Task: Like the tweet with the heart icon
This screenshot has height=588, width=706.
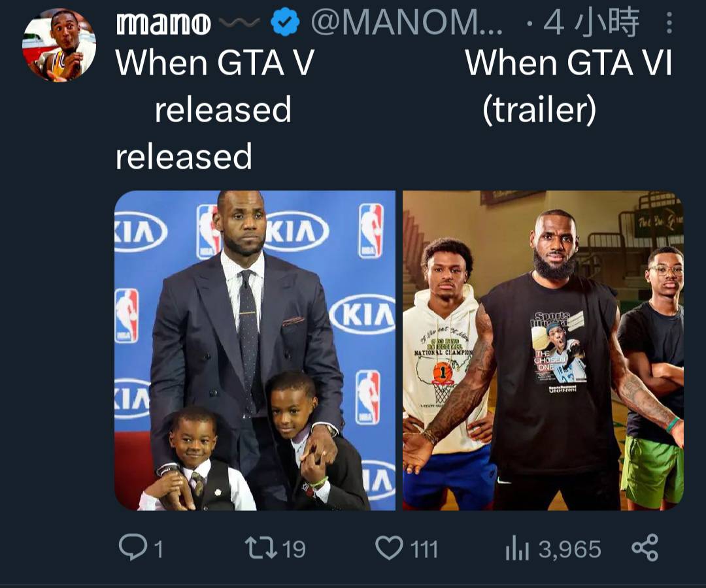Action: pyautogui.click(x=389, y=547)
